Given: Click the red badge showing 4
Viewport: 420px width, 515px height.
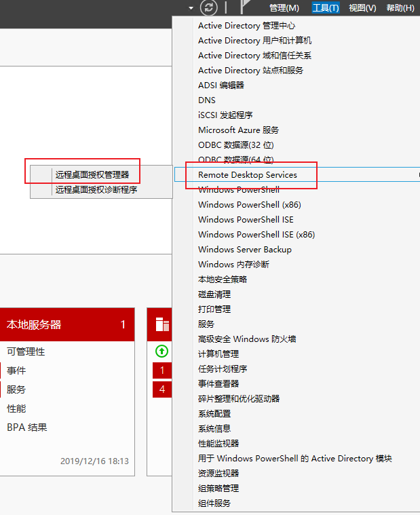Looking at the screenshot, I should [161, 389].
